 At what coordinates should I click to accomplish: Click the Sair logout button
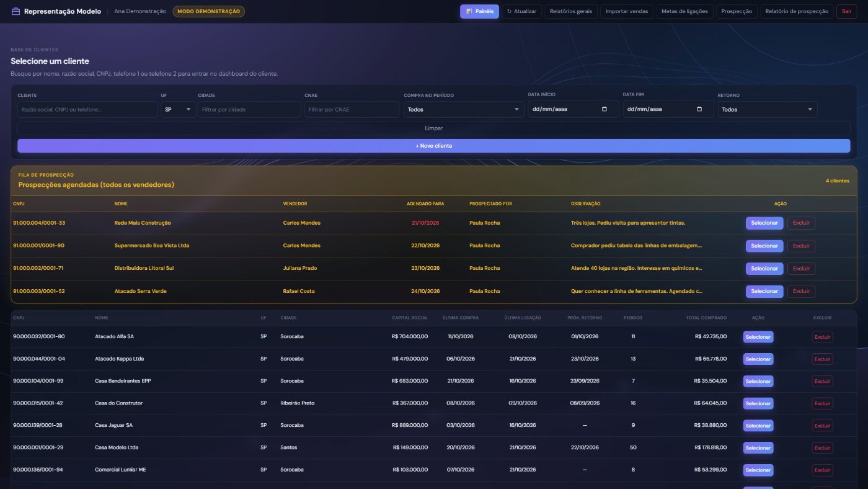(x=846, y=11)
